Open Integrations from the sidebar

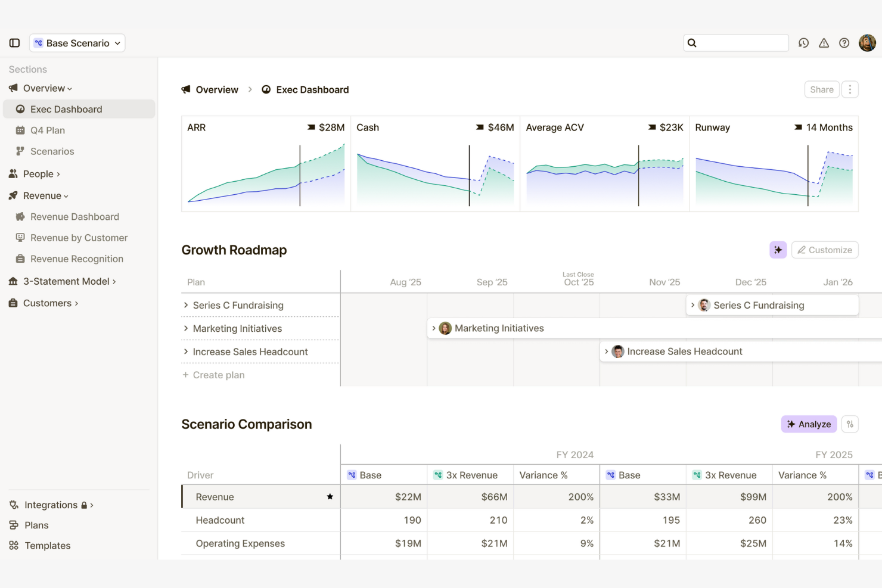[x=51, y=505]
